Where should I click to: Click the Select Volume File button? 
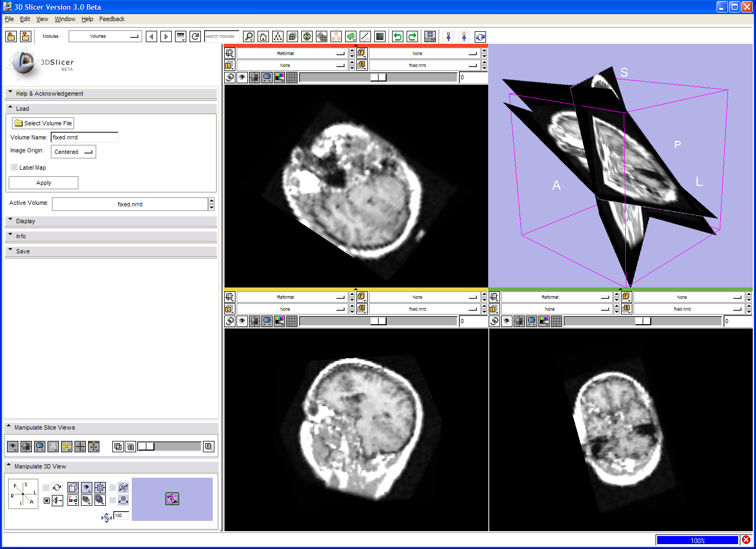(x=43, y=123)
